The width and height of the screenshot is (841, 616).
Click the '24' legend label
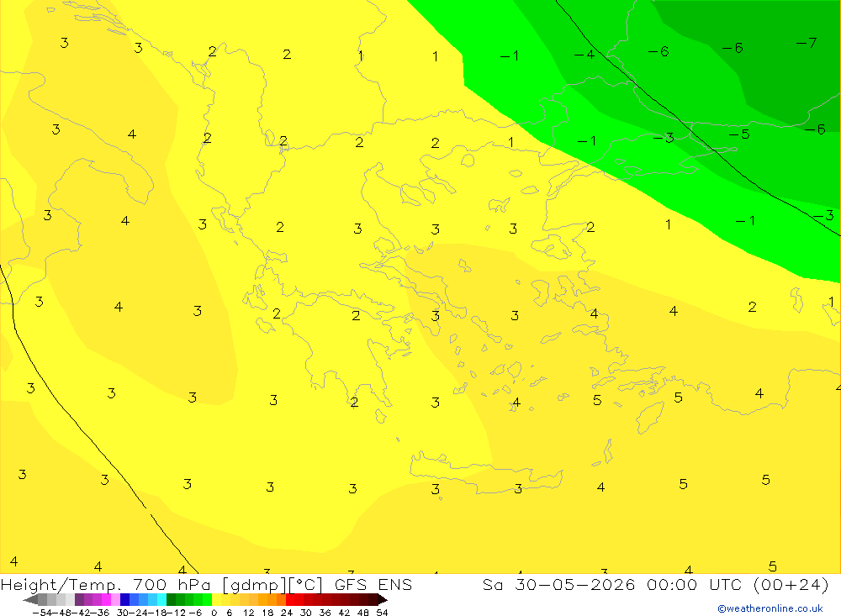click(287, 613)
